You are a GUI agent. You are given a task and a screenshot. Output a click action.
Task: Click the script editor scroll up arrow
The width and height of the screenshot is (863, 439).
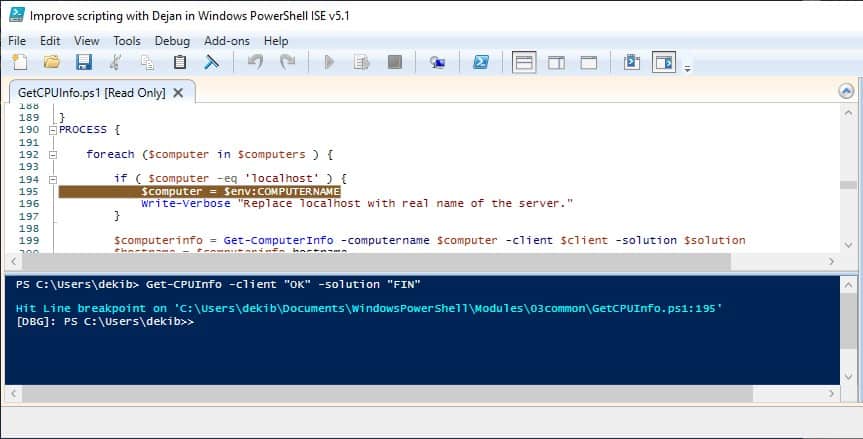tap(848, 112)
